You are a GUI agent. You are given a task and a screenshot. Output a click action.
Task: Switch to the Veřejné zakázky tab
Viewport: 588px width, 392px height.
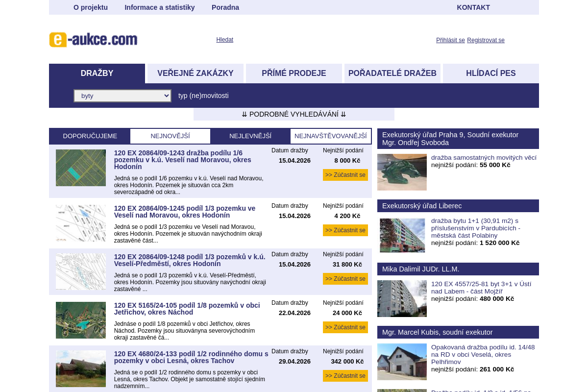coord(196,73)
